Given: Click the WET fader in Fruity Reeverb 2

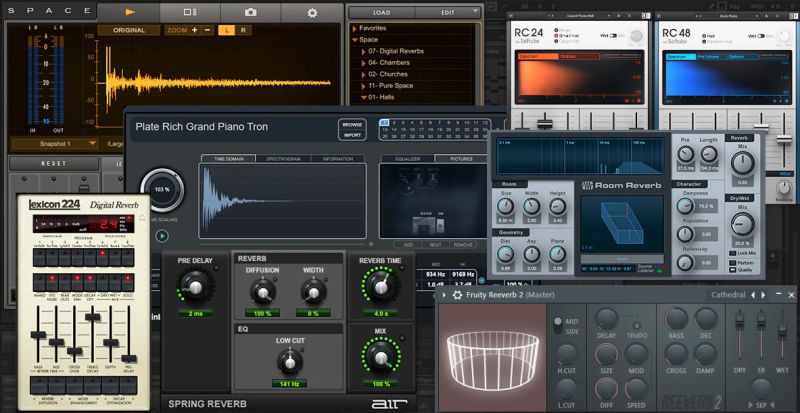Looking at the screenshot, I should point(782,332).
